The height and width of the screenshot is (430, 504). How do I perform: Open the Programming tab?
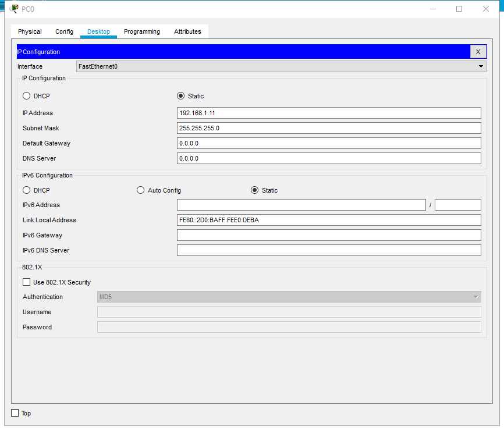tap(142, 31)
